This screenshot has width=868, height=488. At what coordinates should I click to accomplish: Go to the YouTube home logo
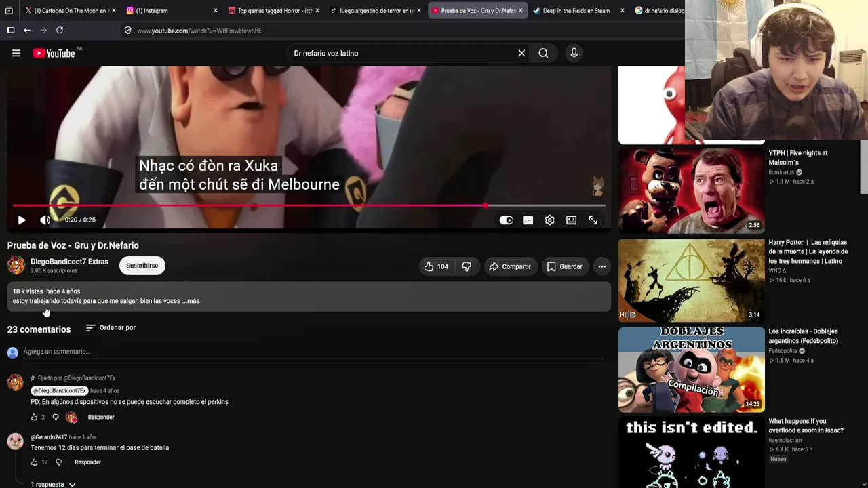54,53
